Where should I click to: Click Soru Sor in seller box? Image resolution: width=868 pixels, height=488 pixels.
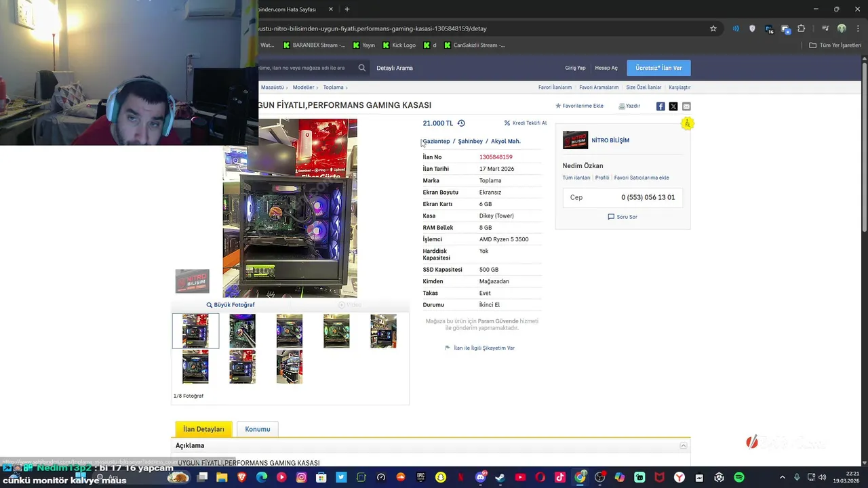pos(623,217)
